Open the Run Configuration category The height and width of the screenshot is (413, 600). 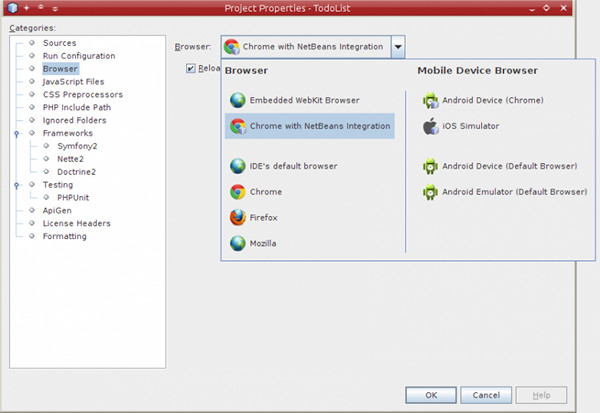(79, 56)
